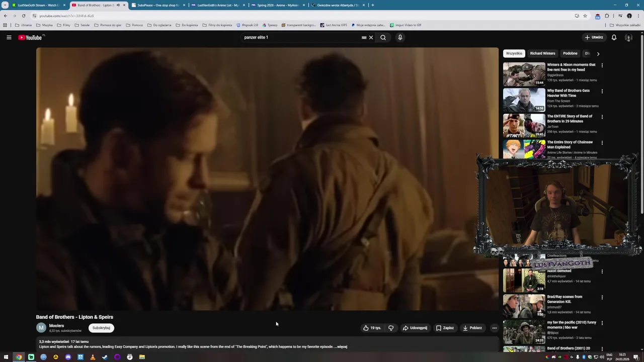Viewport: 644px width, 362px height.
Task: Open the Muzyka bookmark folder
Action: coord(44,25)
